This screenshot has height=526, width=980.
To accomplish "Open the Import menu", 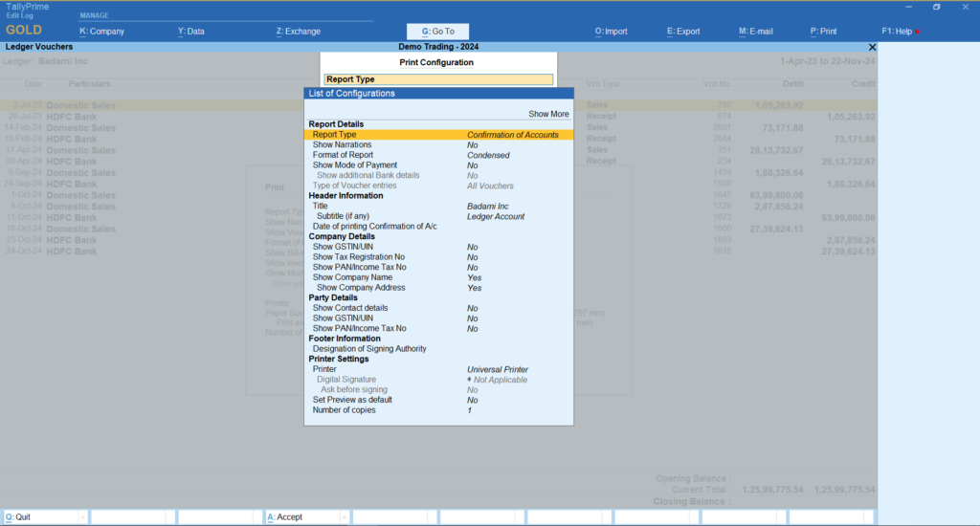I will tap(612, 32).
